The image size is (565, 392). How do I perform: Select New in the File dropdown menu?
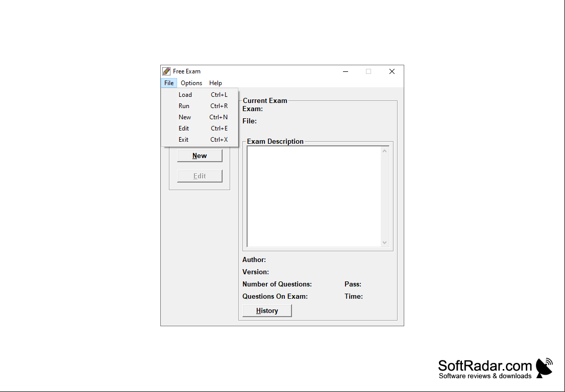(x=200, y=117)
